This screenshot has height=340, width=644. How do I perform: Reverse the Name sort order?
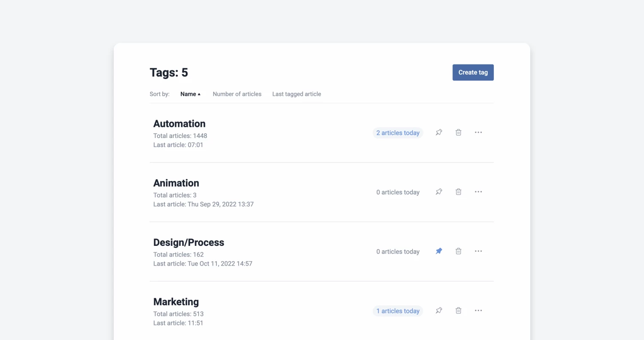tap(190, 94)
